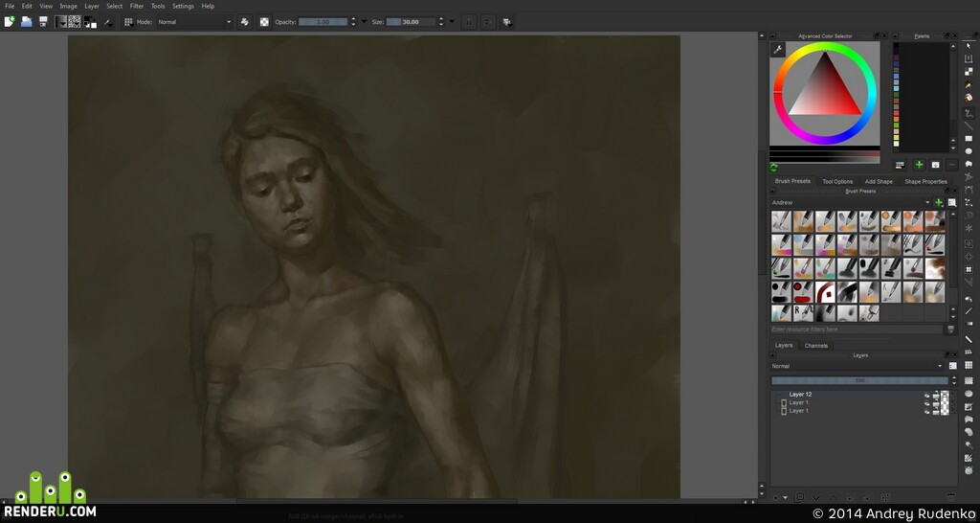Expand the Andrew brush preset tag dropdown
This screenshot has width=980, height=523.
pos(850,203)
